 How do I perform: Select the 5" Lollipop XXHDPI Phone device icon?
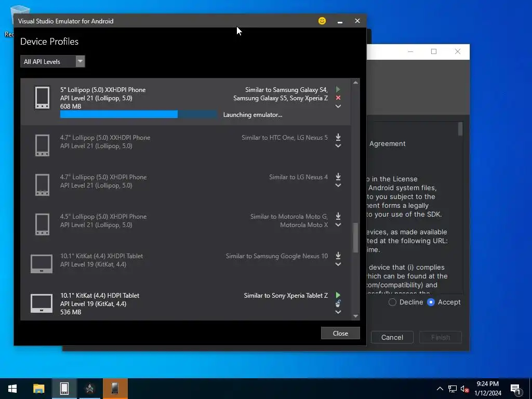pos(43,98)
